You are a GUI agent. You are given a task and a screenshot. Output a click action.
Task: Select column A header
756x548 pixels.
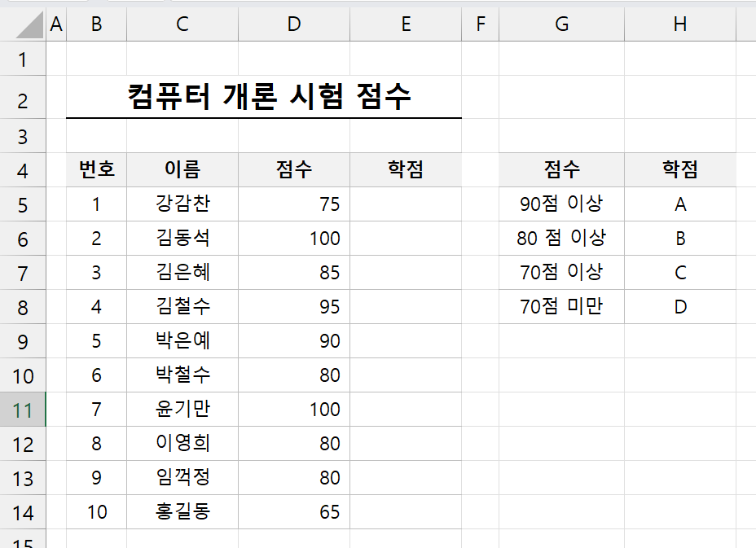click(x=56, y=24)
